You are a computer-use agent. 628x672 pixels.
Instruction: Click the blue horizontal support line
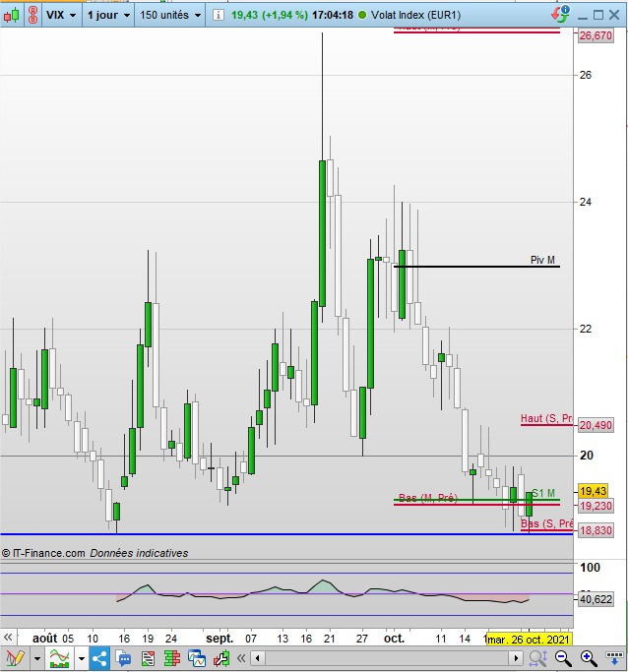(x=286, y=534)
